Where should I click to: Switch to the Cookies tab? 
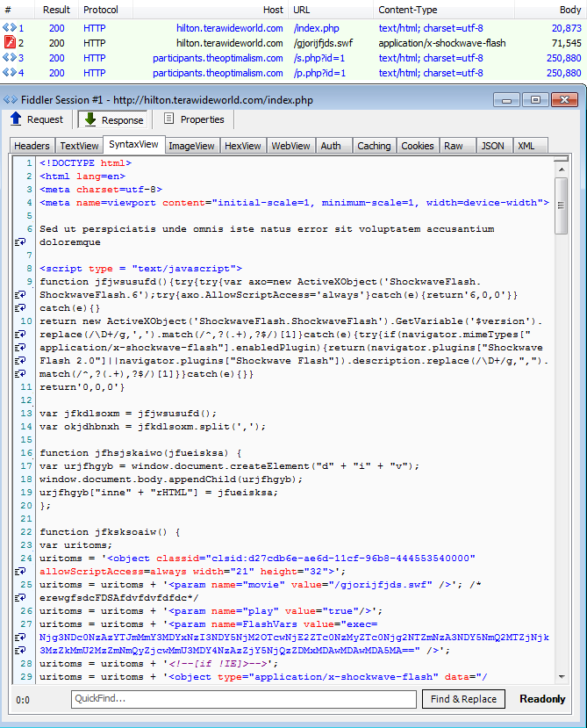(418, 146)
